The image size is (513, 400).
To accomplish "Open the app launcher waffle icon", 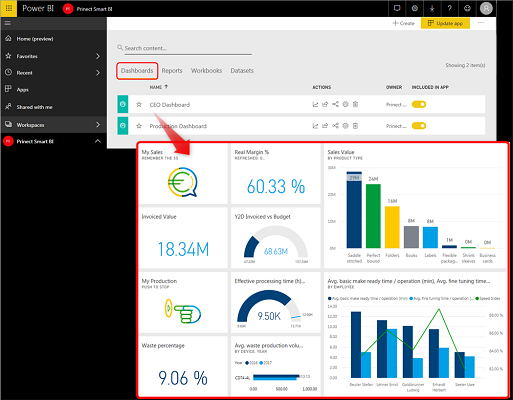I will (9, 8).
